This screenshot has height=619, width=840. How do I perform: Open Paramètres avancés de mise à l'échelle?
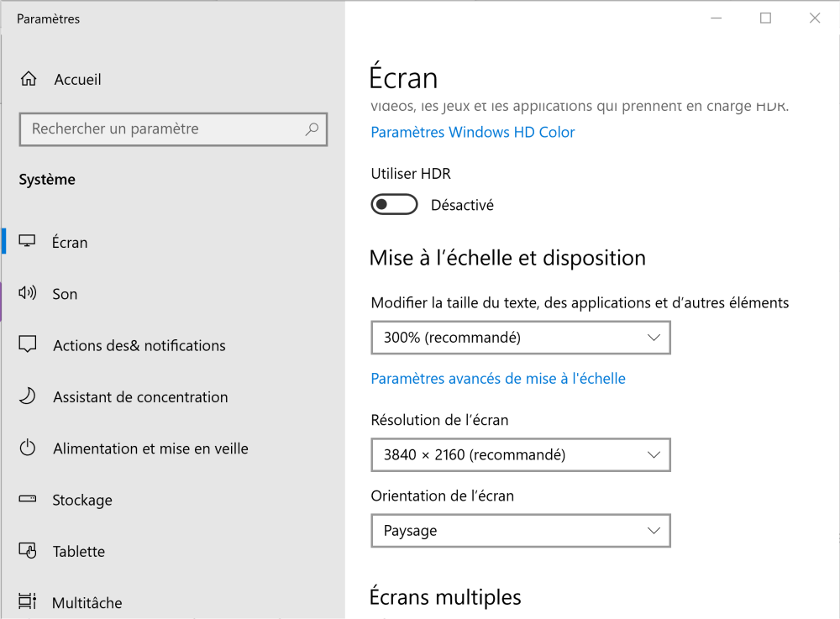click(x=497, y=379)
